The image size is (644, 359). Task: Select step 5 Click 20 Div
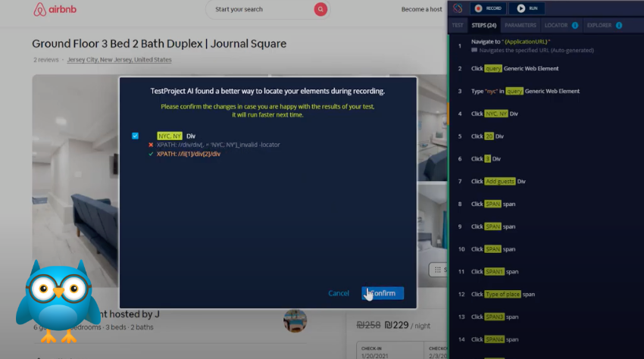pyautogui.click(x=546, y=136)
